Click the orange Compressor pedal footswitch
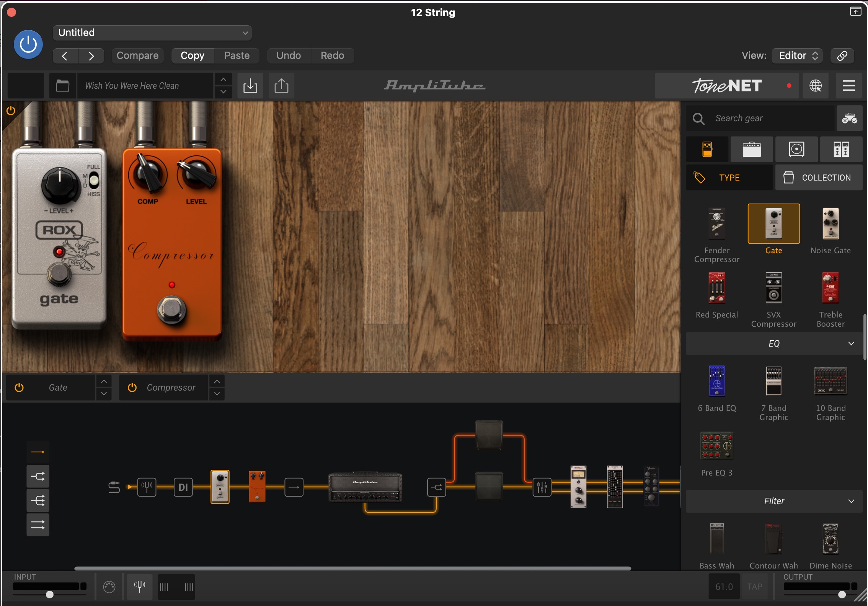This screenshot has height=606, width=868. pyautogui.click(x=172, y=310)
